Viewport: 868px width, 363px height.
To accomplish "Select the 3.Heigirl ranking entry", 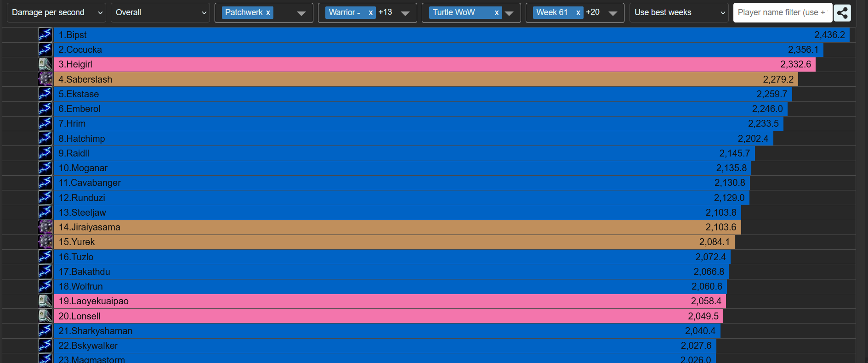I will tap(435, 64).
